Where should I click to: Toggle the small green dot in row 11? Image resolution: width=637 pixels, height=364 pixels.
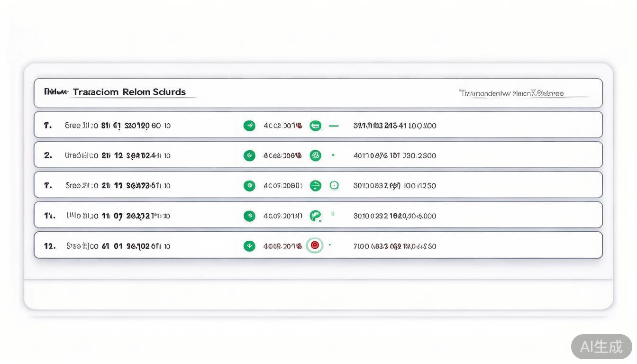click(x=332, y=214)
